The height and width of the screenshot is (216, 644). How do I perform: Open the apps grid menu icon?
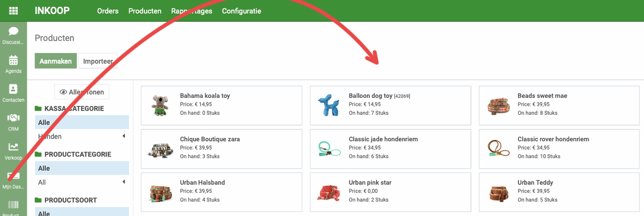coord(13,11)
